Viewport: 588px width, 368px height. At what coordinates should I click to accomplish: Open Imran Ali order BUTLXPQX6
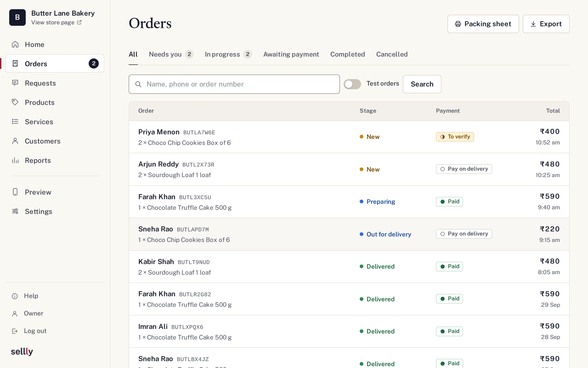tap(349, 331)
